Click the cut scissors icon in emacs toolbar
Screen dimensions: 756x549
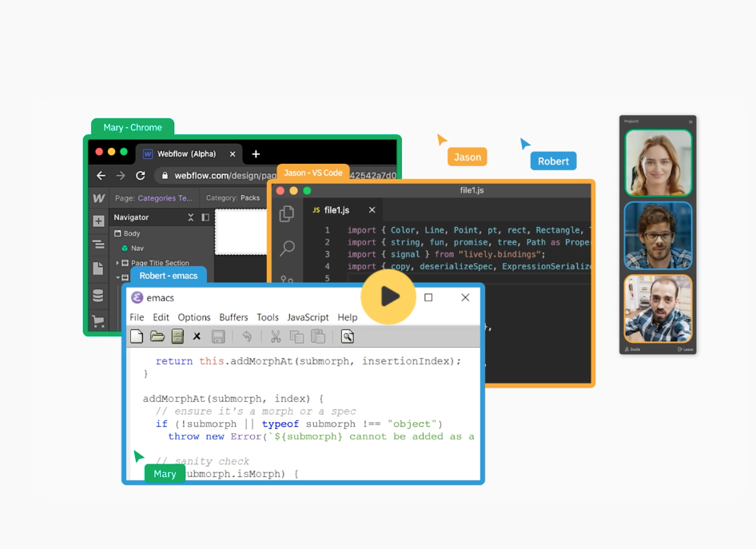[276, 336]
